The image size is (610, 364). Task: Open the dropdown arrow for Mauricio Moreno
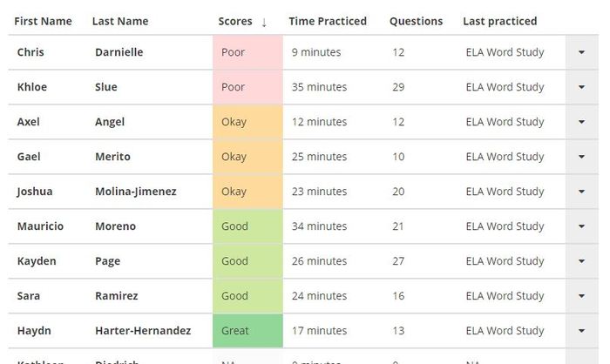(581, 226)
